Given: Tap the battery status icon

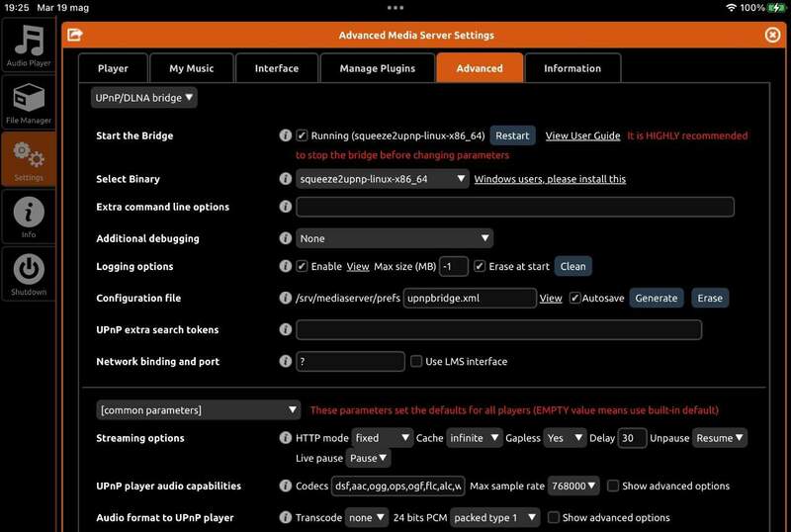Looking at the screenshot, I should pyautogui.click(x=776, y=8).
